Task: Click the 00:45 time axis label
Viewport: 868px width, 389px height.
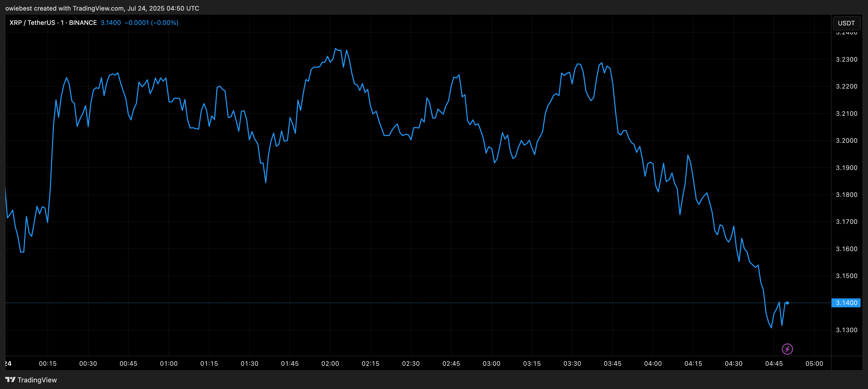Action: [x=128, y=363]
